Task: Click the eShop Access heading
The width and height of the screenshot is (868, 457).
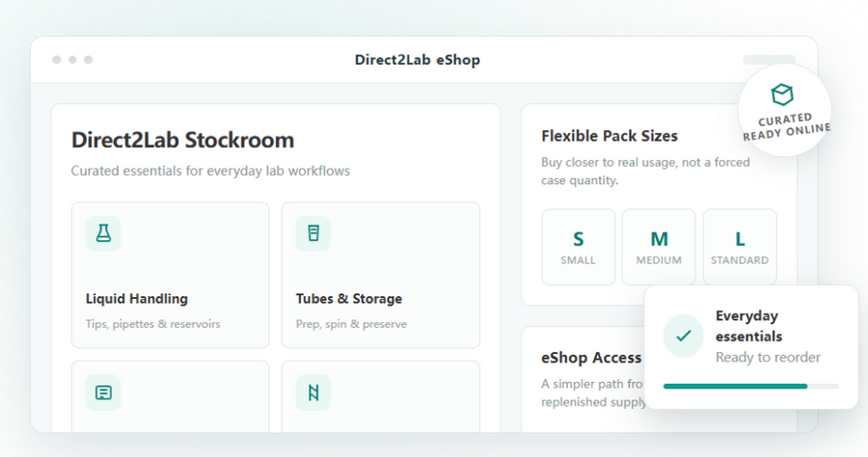Action: (591, 358)
